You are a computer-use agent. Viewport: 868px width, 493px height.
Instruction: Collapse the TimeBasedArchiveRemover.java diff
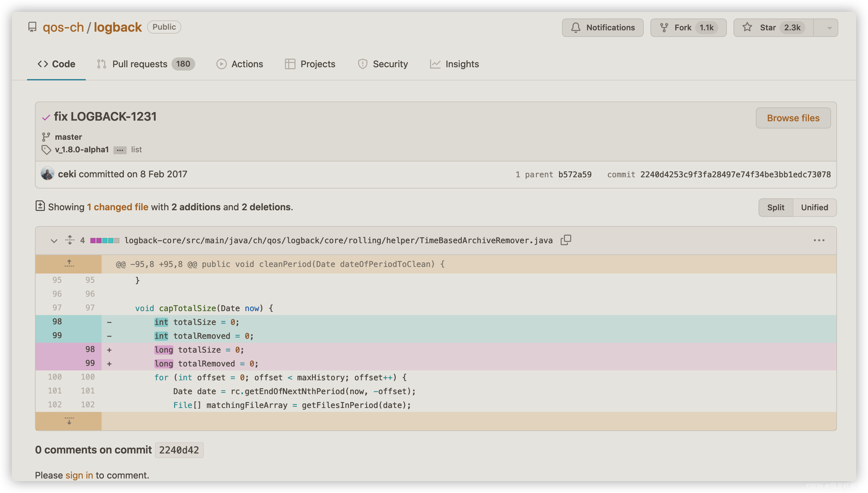(54, 241)
